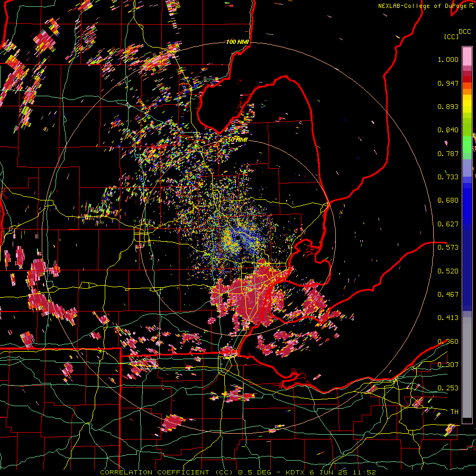Screen dimensions: 476x476
Task: Click the 50 NMI range ring label
Action: tap(237, 140)
